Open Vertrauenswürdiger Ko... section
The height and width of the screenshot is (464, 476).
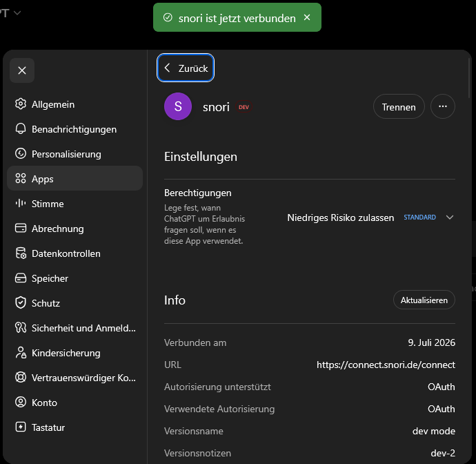[x=75, y=378]
